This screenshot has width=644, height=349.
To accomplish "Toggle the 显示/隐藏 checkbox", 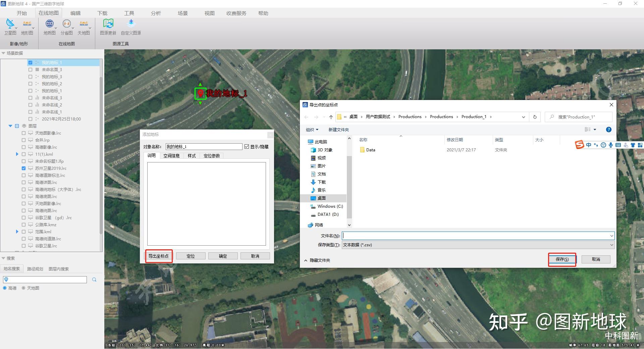I will [x=247, y=147].
